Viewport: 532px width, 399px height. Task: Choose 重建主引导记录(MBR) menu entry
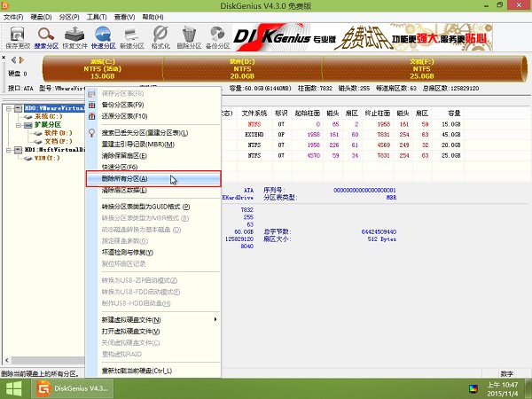(153, 145)
